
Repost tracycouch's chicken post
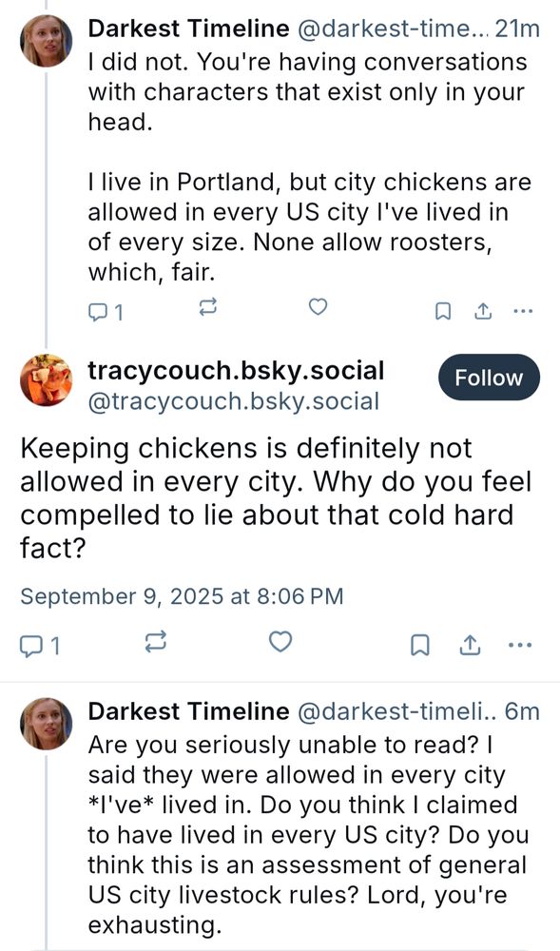[156, 643]
